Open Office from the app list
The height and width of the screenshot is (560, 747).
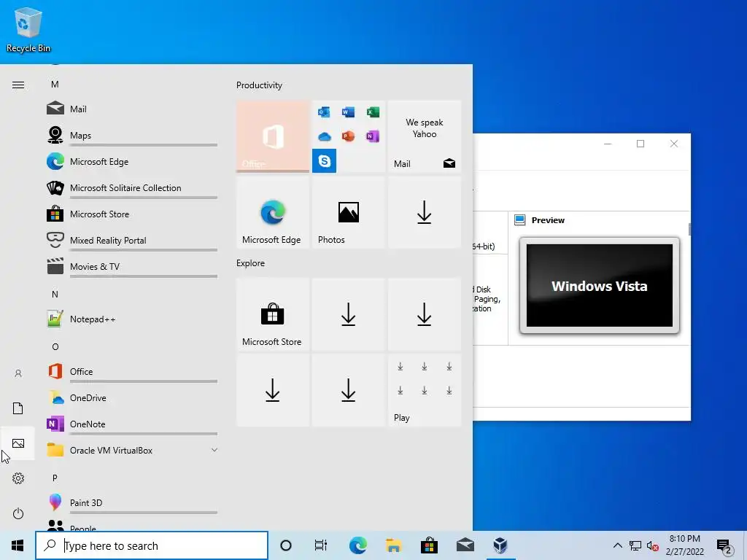(133, 371)
